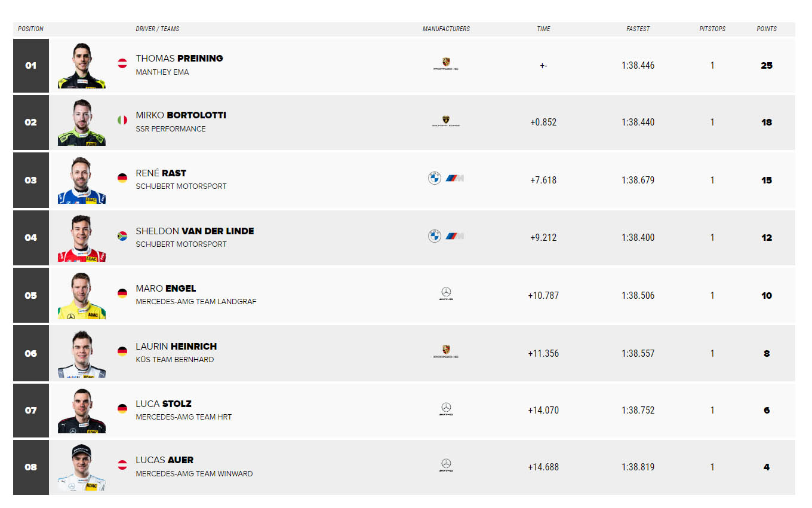
Task: Click Porsche logo in Laurin Heinrich row
Action: [446, 352]
